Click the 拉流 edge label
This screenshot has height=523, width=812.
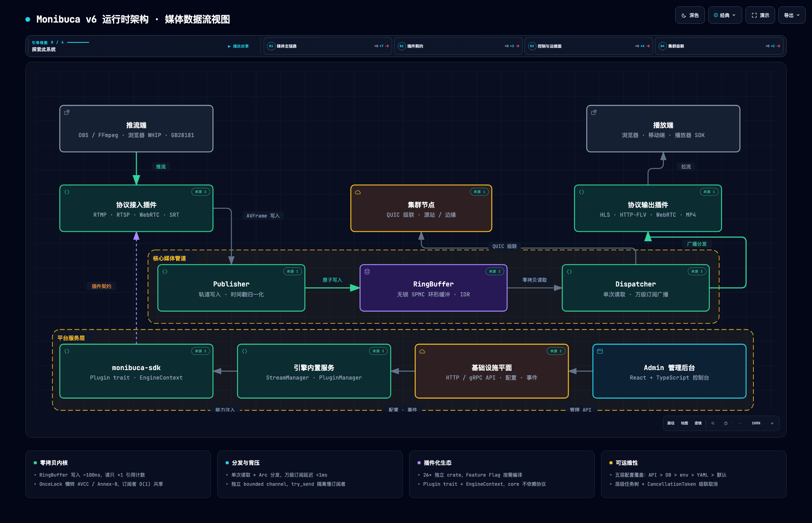pos(686,167)
